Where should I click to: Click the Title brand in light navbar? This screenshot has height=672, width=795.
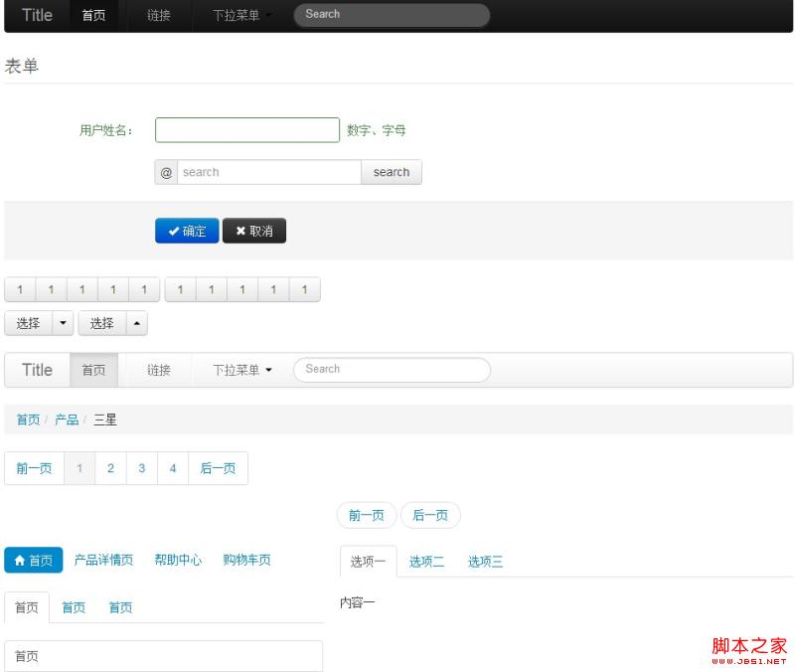(x=37, y=370)
